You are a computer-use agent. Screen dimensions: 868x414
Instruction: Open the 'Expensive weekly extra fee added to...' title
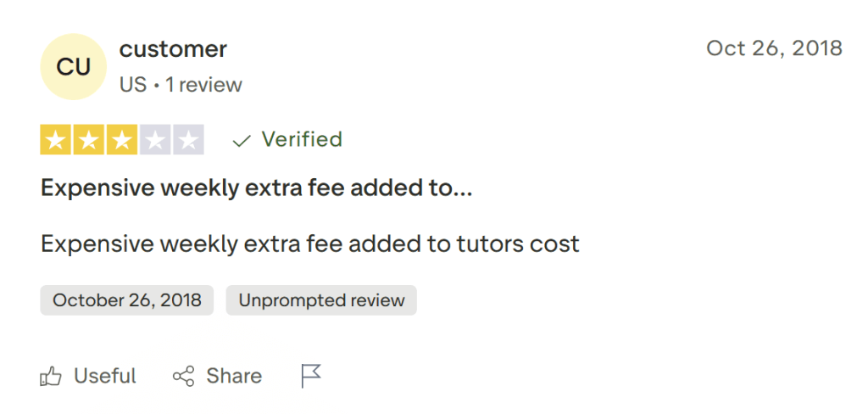(256, 188)
